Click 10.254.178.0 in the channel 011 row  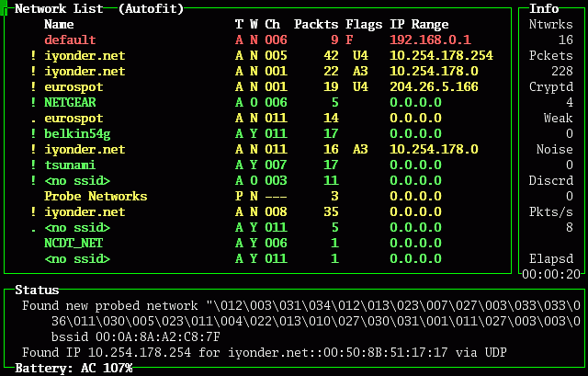coord(435,149)
